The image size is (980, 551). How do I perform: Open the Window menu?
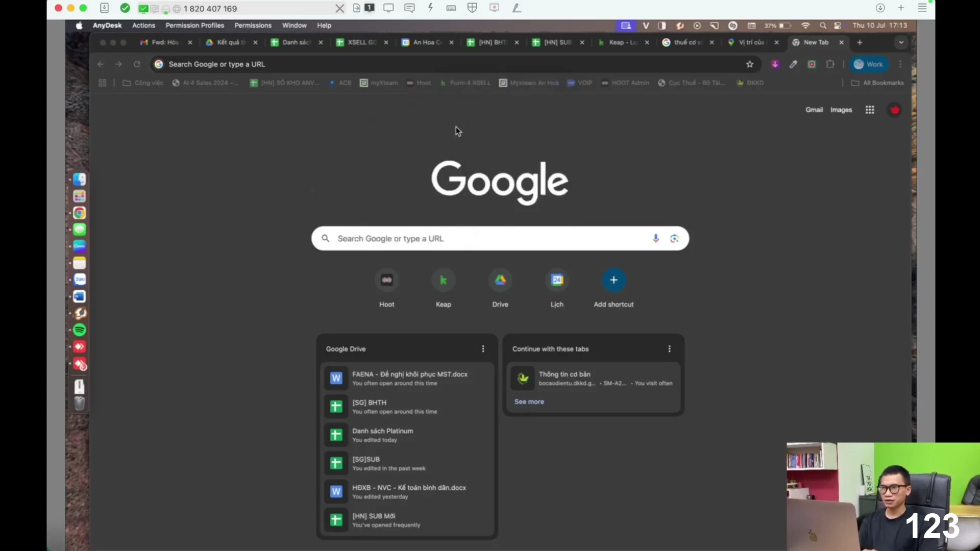pos(295,26)
